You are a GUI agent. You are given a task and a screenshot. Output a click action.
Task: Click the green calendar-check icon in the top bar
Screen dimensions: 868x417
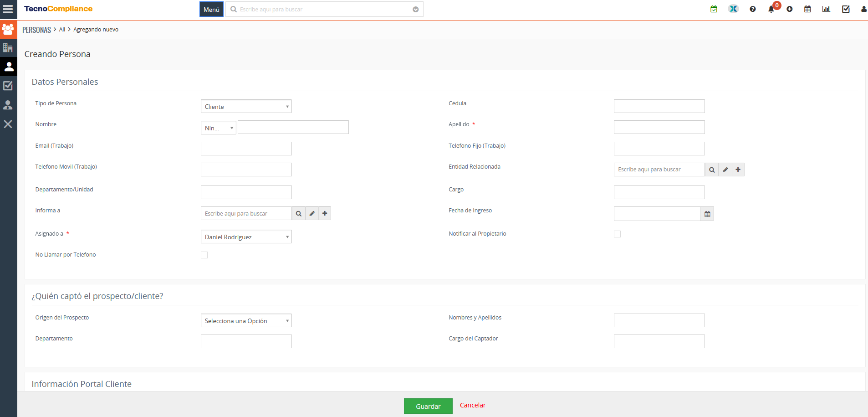pyautogui.click(x=714, y=9)
